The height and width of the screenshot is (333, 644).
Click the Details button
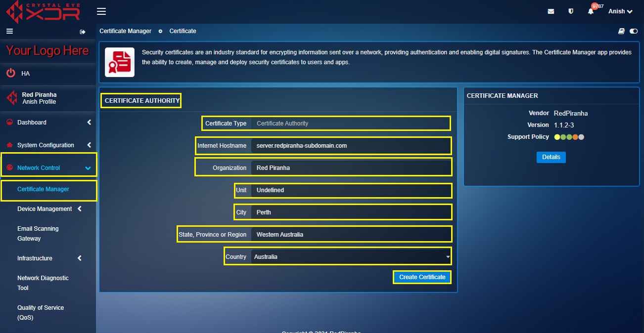[551, 157]
